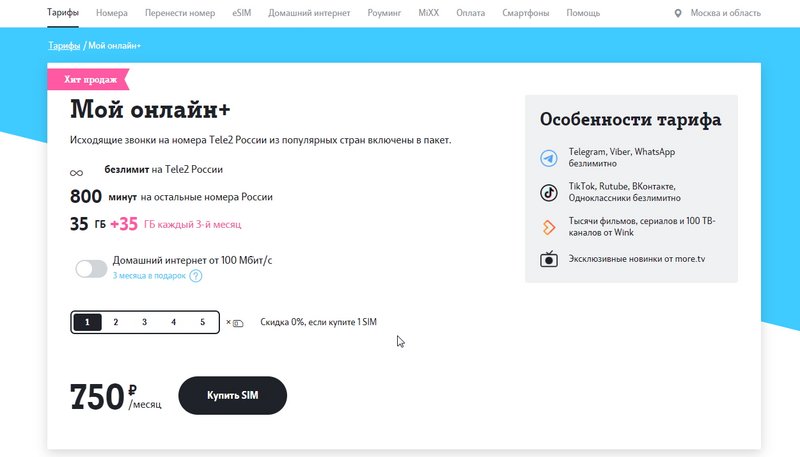Go to Перенести номер section
The height and width of the screenshot is (457, 800).
(180, 13)
